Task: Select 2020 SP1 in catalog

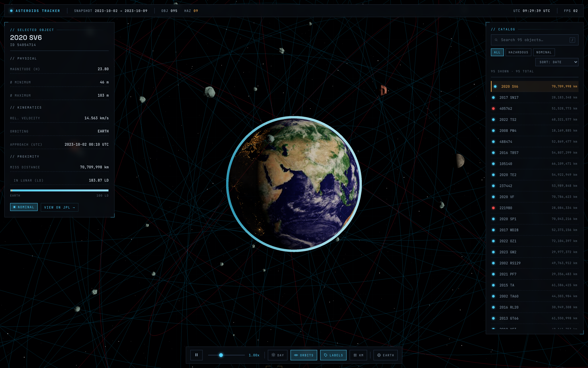Action: [535, 219]
